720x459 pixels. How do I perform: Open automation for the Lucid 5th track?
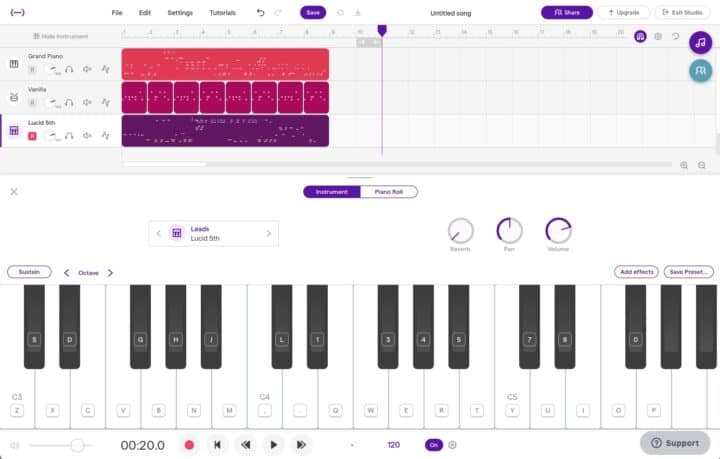105,135
